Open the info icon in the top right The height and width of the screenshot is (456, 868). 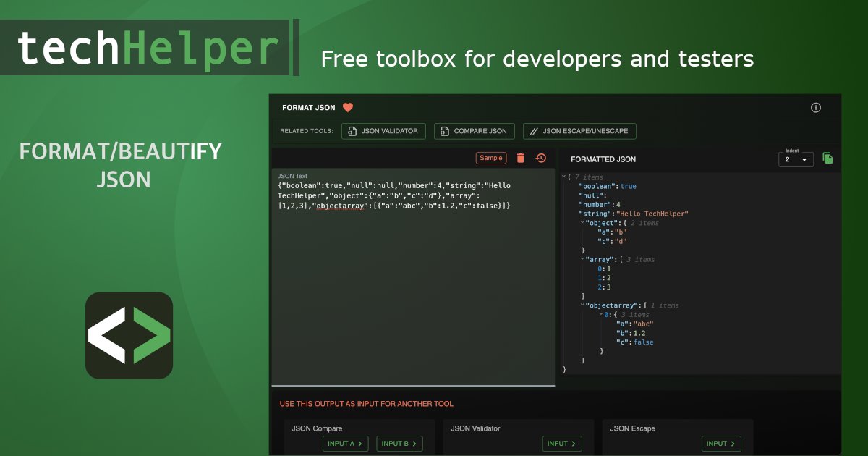[x=816, y=107]
